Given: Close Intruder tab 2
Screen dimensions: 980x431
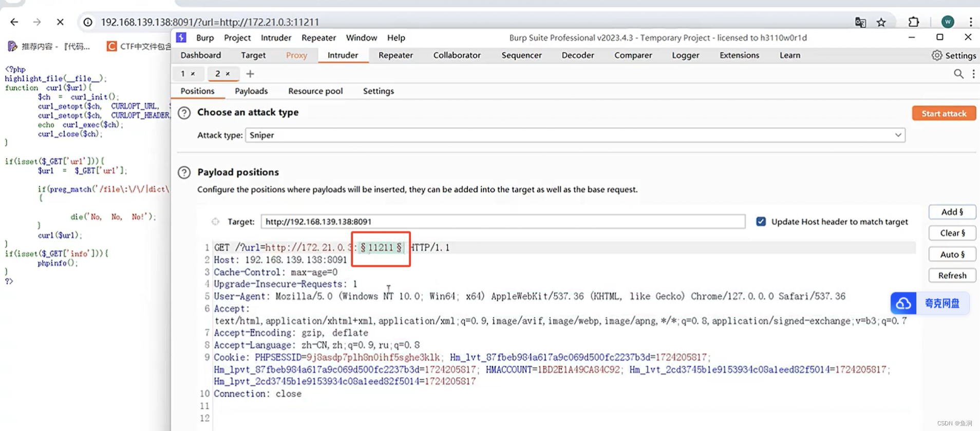Looking at the screenshot, I should click(228, 74).
